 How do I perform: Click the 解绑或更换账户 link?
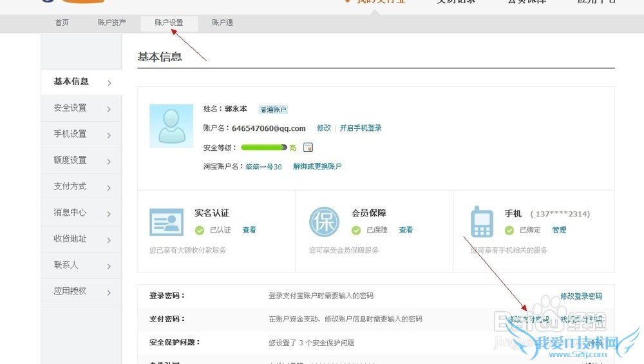click(317, 166)
